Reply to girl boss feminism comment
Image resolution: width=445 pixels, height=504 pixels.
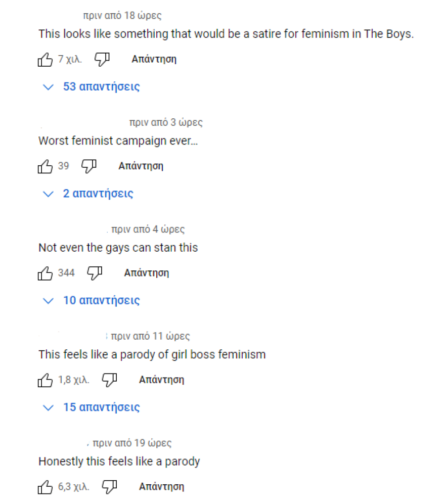pos(161,380)
